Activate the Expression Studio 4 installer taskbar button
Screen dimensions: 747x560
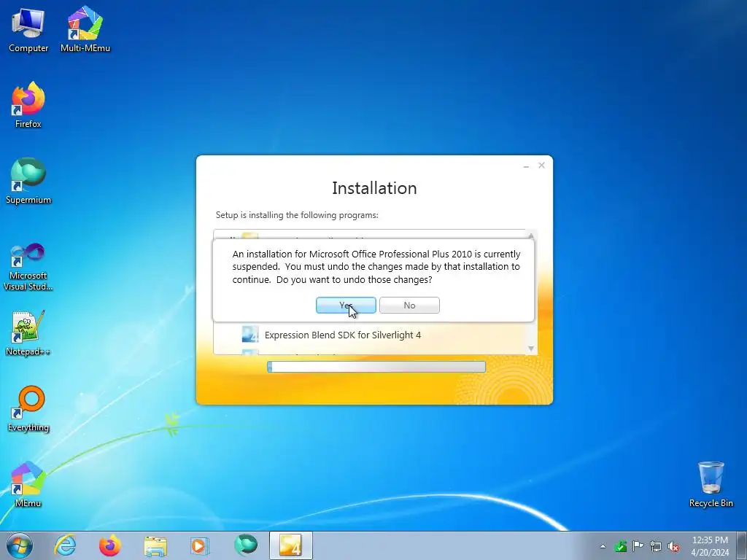(290, 545)
